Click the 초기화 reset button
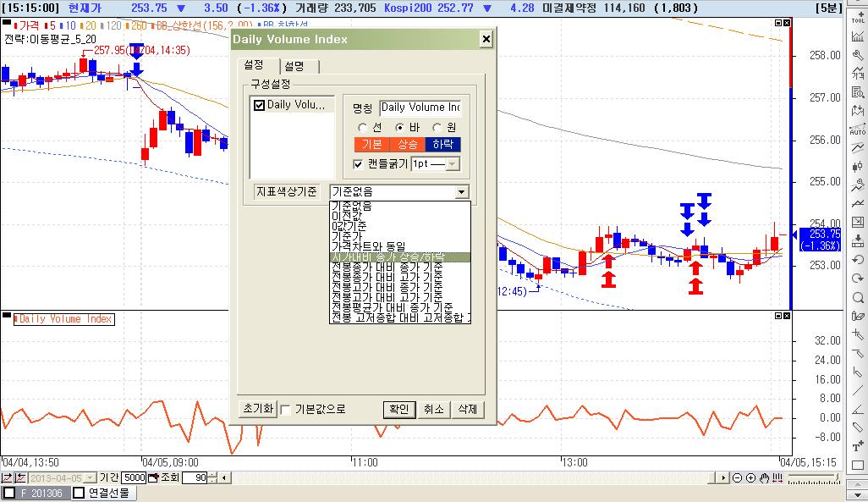 258,409
